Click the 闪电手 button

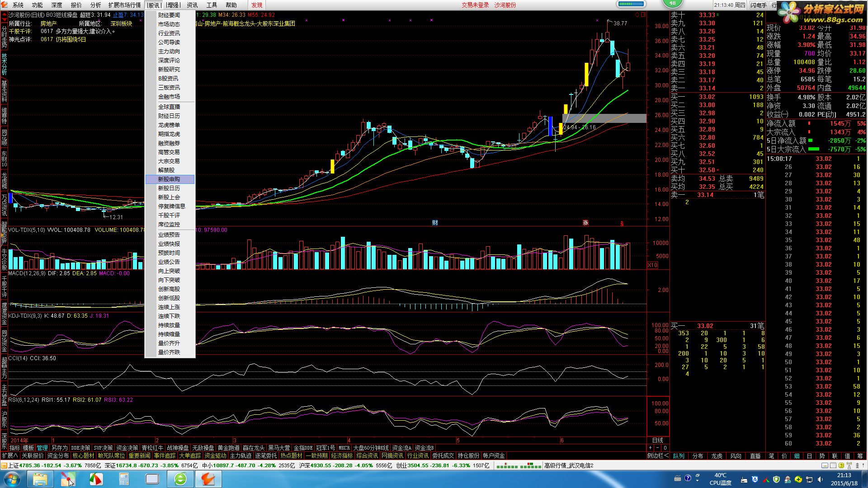(758, 5)
